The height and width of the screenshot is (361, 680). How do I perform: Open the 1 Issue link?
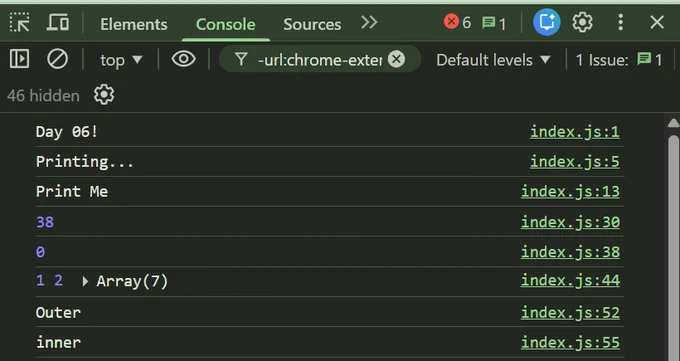(619, 60)
